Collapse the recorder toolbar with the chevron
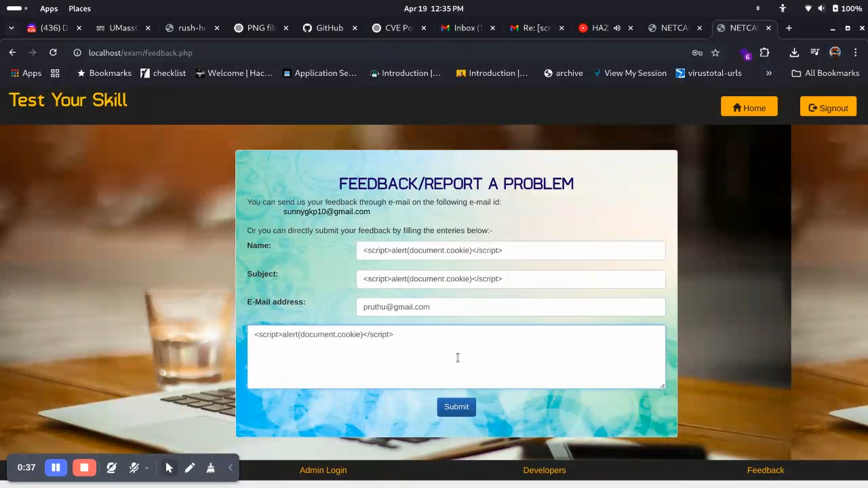The image size is (868, 488). tap(231, 468)
